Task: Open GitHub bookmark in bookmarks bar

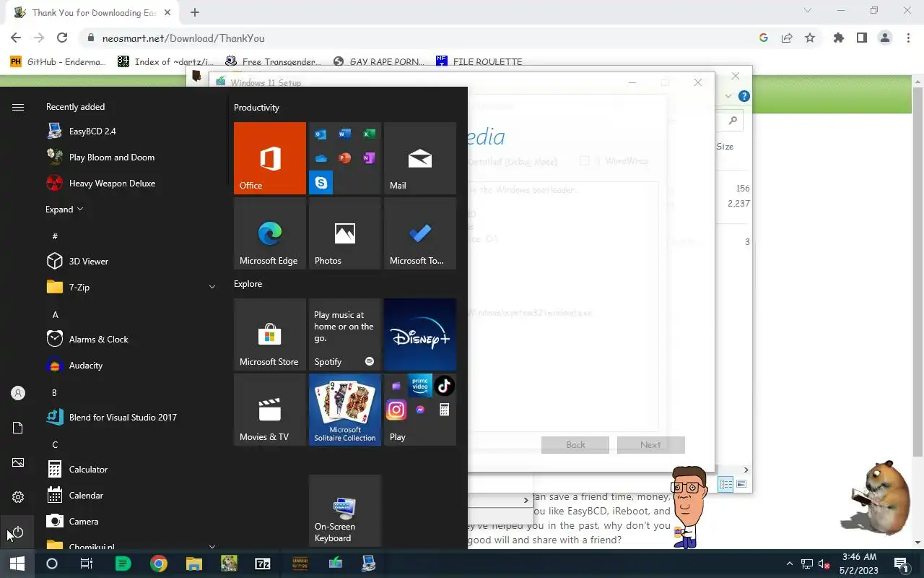Action: pyautogui.click(x=58, y=61)
